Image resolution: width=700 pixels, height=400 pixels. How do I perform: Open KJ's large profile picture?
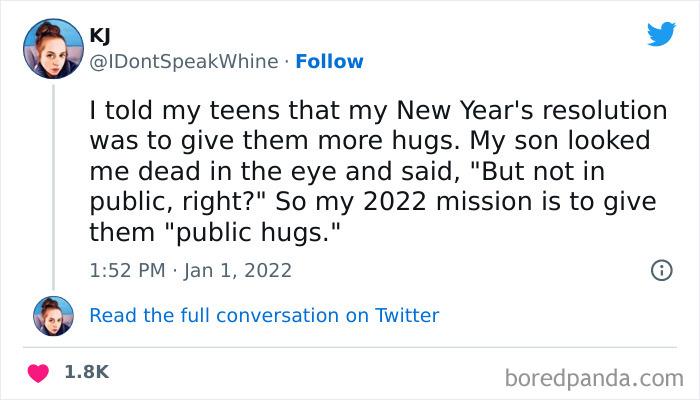(x=53, y=49)
